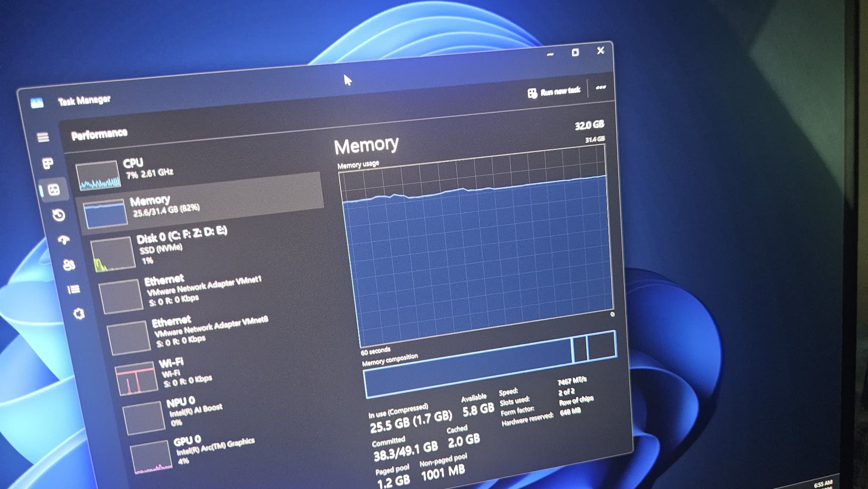Open the three-dot More options menu
Screen dimensions: 868x489
[602, 87]
